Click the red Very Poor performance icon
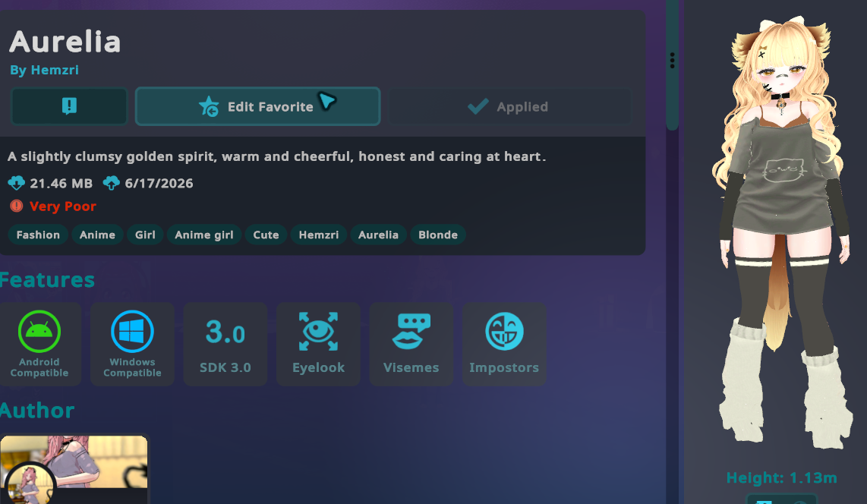This screenshot has width=867, height=504. click(17, 206)
